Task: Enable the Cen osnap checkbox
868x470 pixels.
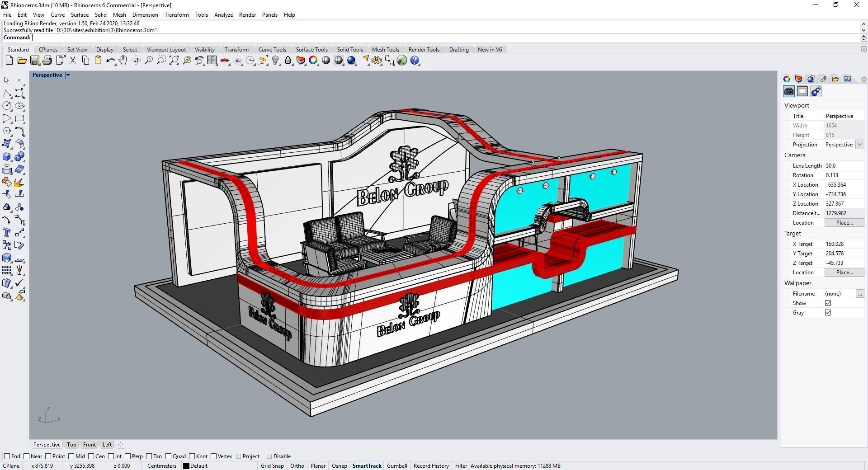Action: (x=91, y=456)
